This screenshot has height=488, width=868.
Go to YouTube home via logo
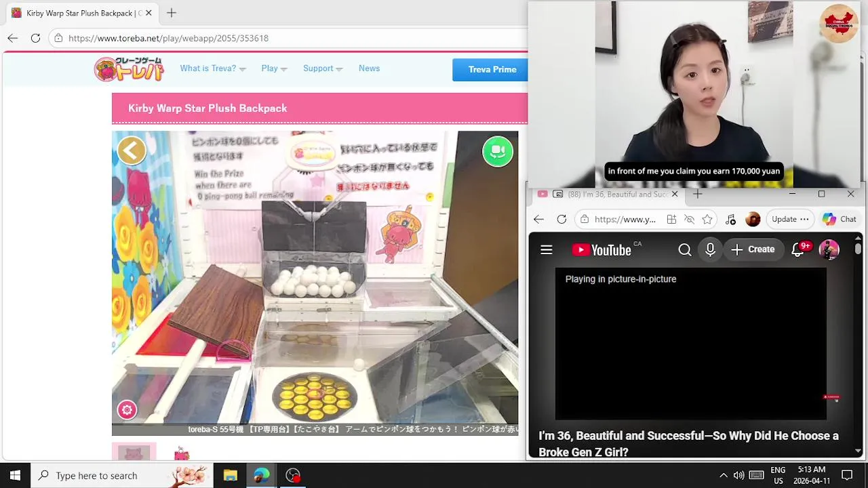click(x=601, y=250)
